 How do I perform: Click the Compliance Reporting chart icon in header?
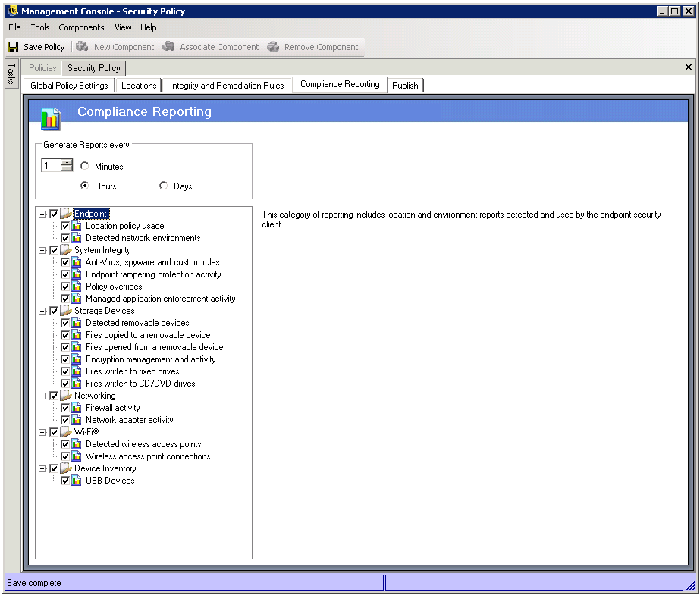tap(51, 119)
